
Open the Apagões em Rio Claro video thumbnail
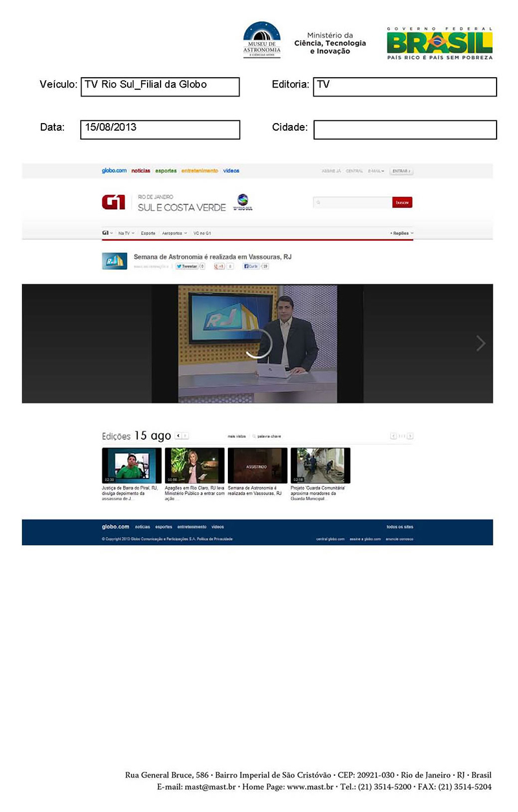click(194, 466)
